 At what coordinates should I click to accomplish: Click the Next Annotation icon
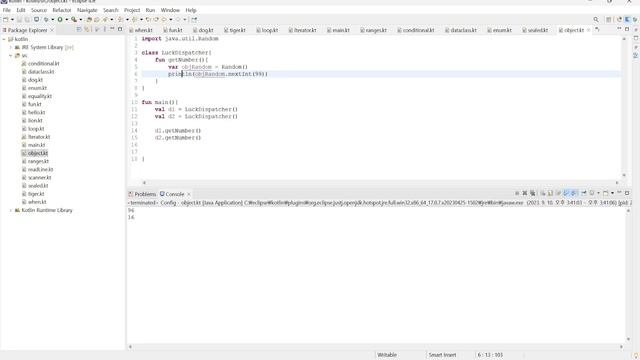coord(120,20)
